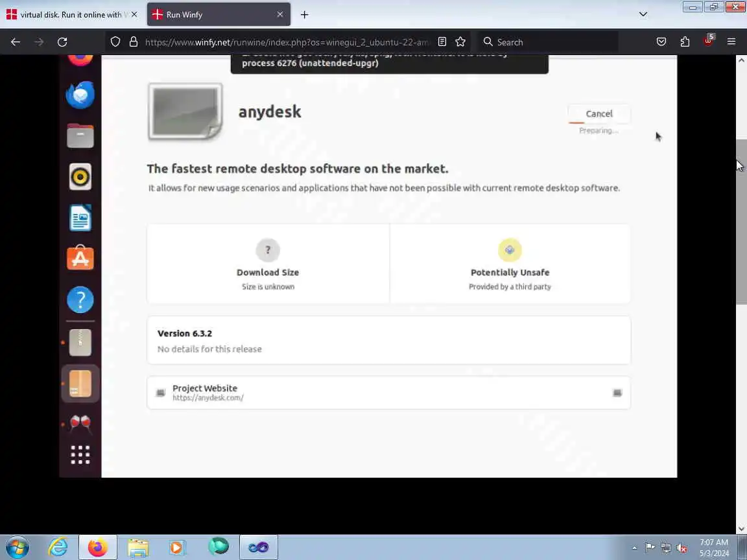Screen dimensions: 747x560
Task: Select the Firefox taskbar button
Action: [98, 547]
